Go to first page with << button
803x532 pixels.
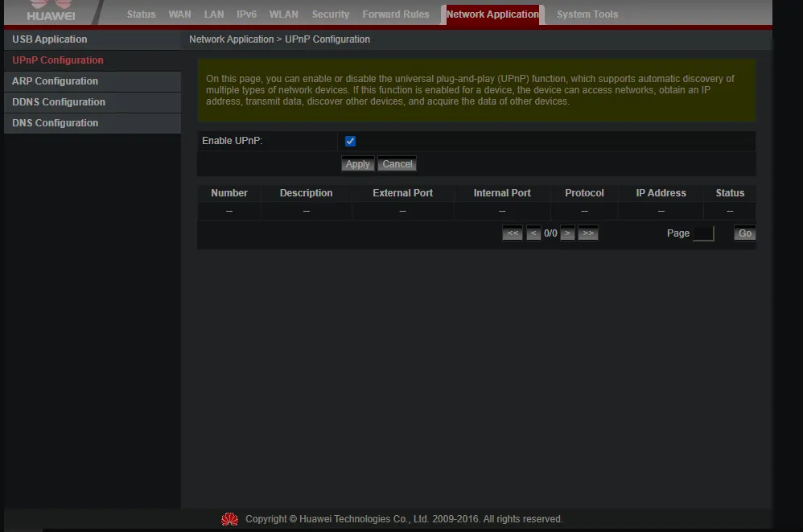513,233
